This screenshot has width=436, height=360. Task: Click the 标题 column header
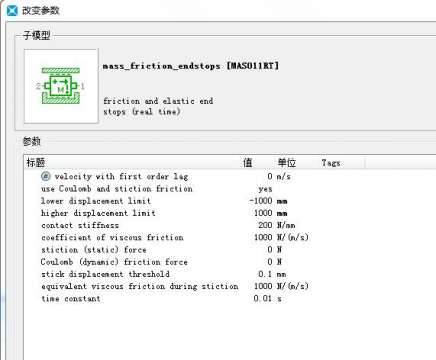pos(36,163)
